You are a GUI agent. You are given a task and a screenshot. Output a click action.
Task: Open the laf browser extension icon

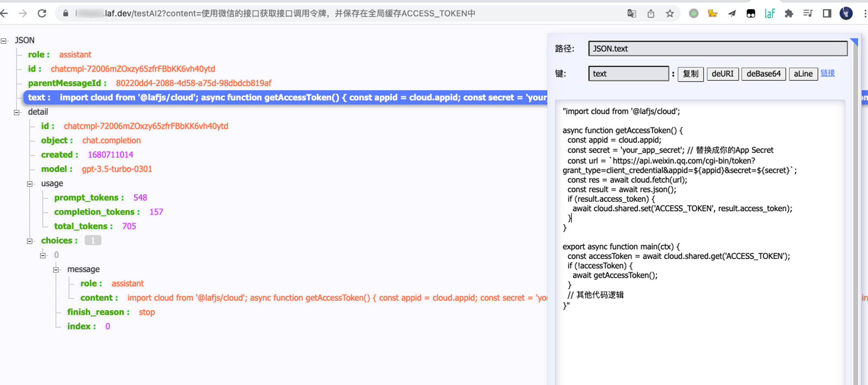pyautogui.click(x=769, y=13)
